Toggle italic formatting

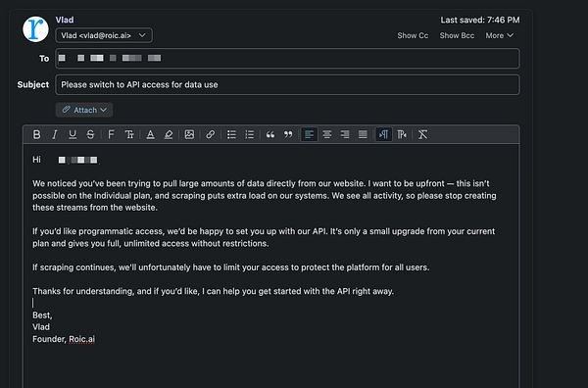[x=55, y=134]
